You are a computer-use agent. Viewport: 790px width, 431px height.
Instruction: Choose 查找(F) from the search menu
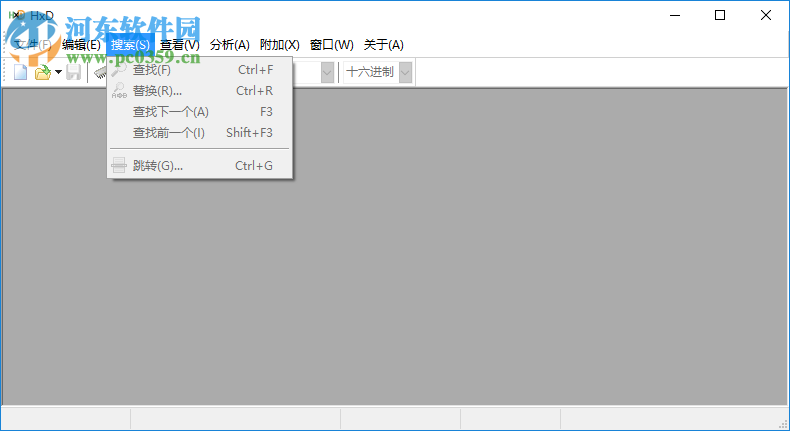click(x=200, y=70)
